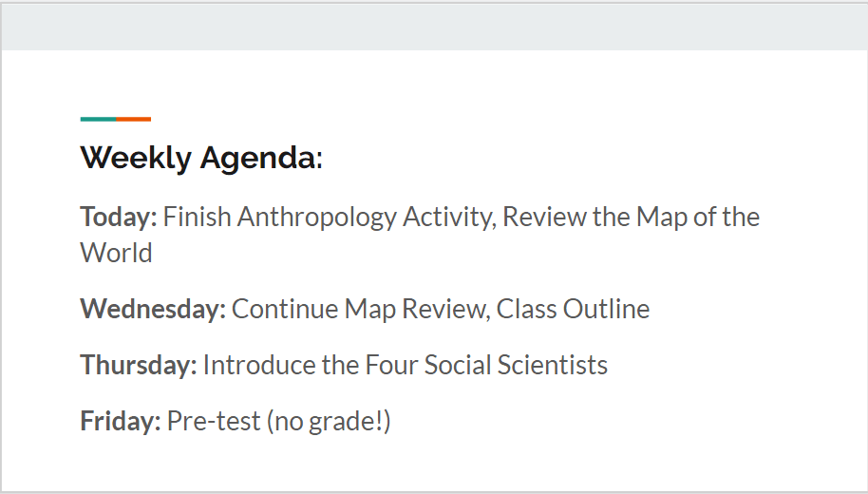Click the words Social Scientists
Viewport: 868px width, 494px height.
click(x=516, y=365)
